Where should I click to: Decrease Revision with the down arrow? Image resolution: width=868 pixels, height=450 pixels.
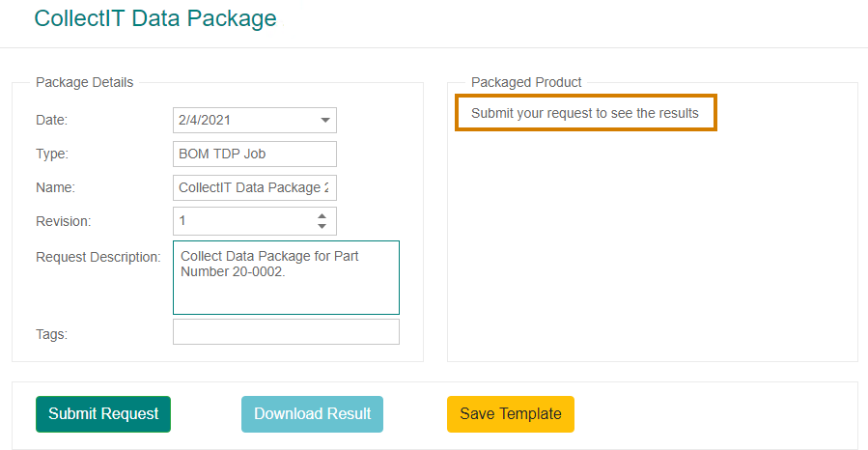(322, 226)
